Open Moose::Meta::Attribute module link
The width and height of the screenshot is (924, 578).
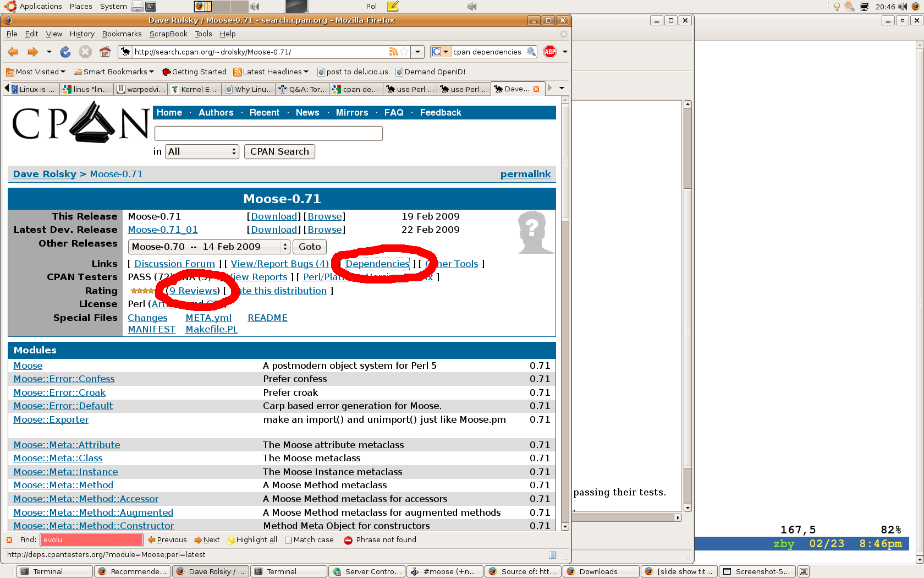point(67,445)
